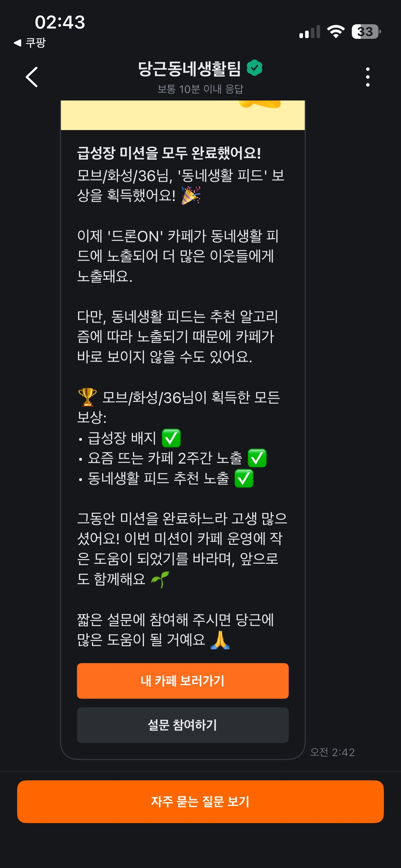
Task: Tap the 당근동네생활팀 chat title
Action: pos(190,68)
